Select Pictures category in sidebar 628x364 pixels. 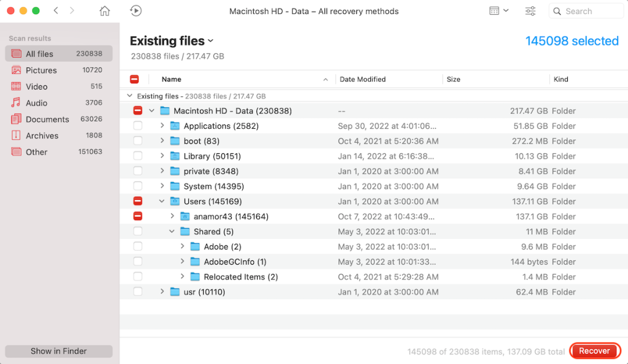pos(58,70)
